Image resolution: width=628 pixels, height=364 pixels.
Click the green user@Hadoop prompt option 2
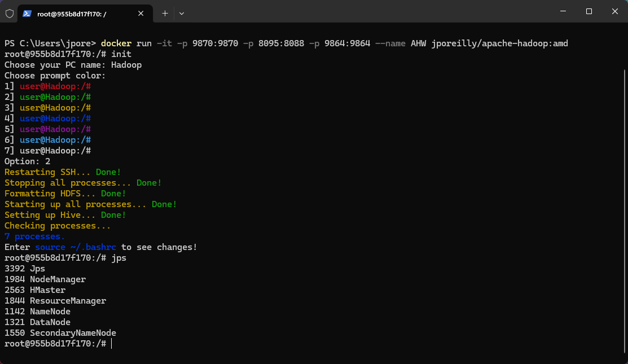(55, 97)
